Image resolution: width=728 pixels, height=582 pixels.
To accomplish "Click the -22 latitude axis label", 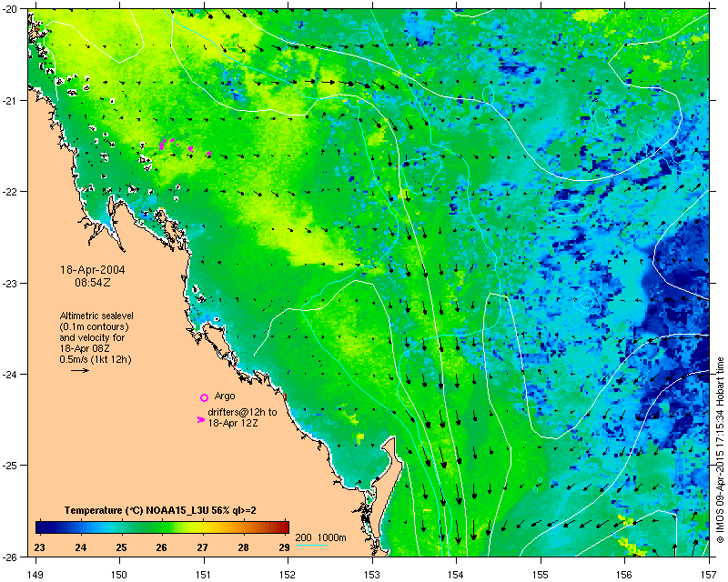I will (x=10, y=192).
